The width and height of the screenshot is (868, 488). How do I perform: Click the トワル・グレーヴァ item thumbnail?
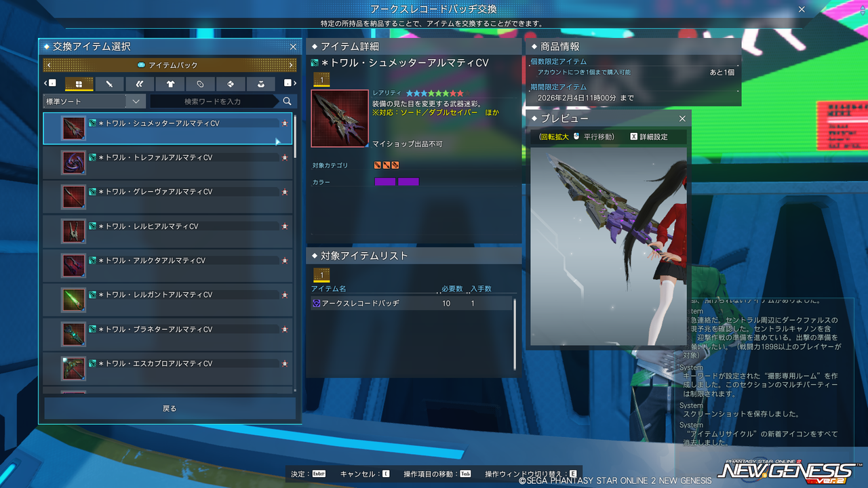[73, 197]
